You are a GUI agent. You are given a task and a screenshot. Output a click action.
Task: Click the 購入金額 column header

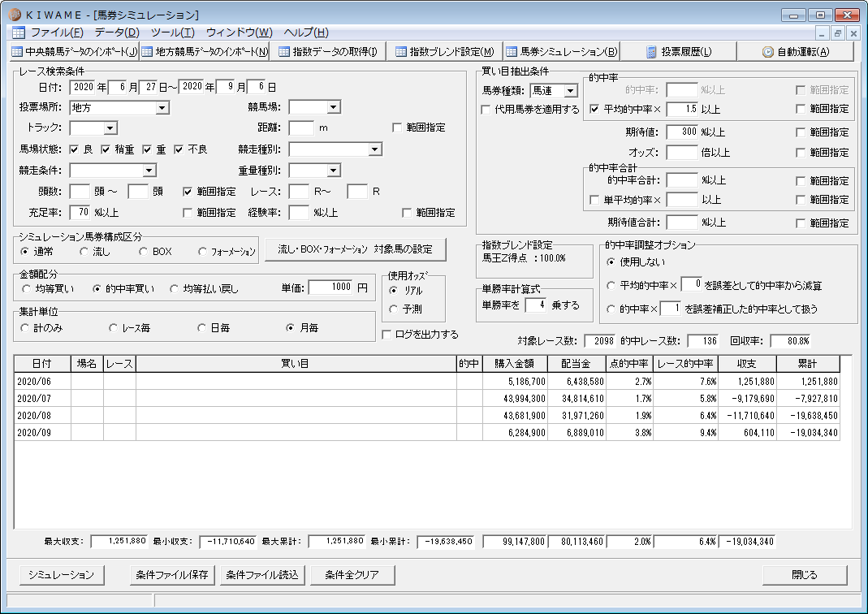click(x=515, y=364)
